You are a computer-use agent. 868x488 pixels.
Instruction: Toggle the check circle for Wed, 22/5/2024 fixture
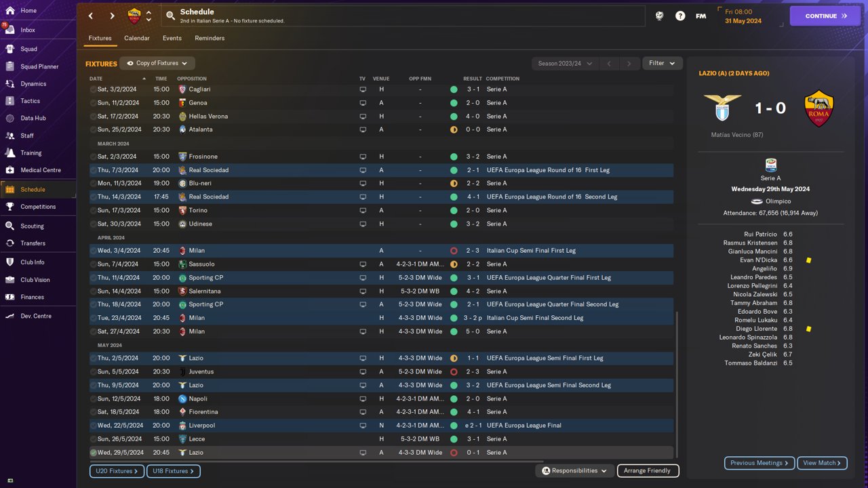point(94,426)
